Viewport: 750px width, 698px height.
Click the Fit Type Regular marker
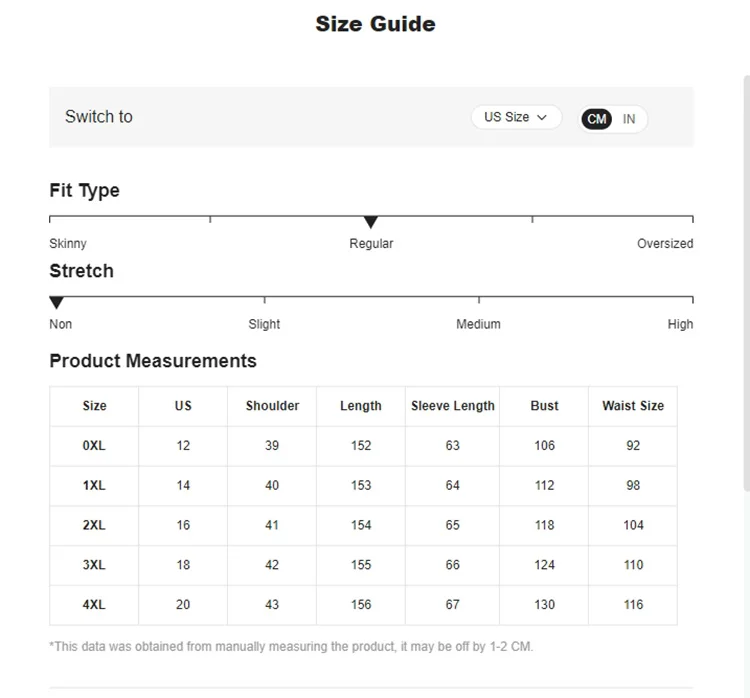[x=371, y=222]
